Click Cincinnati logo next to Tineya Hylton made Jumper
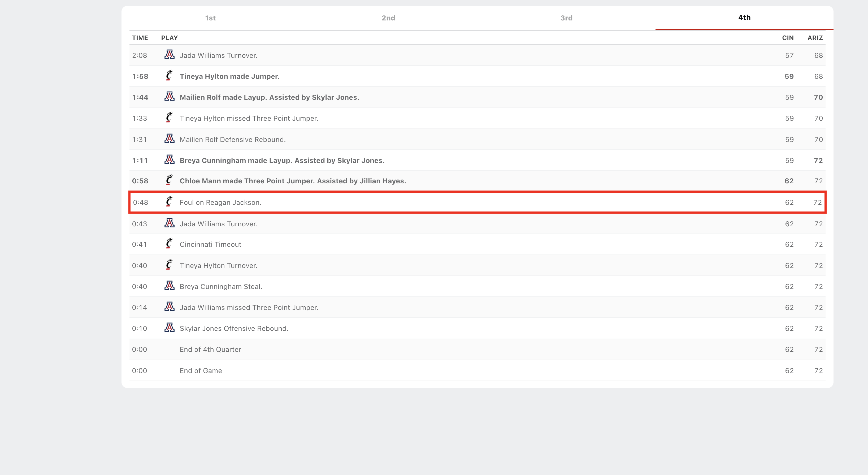 click(169, 76)
